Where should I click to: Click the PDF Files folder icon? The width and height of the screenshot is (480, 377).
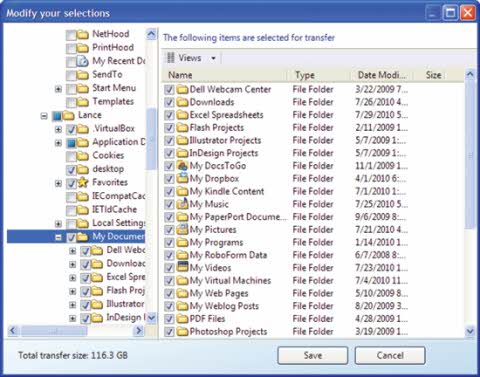pos(182,319)
